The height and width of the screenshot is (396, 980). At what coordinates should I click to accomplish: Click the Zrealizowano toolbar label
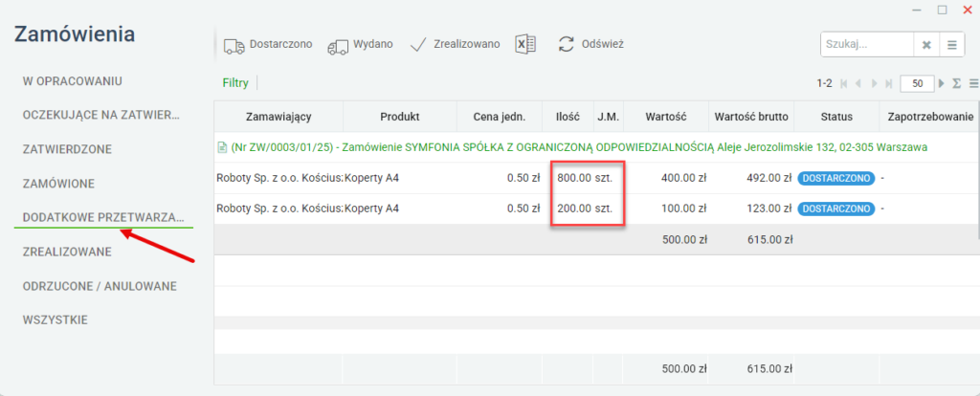click(467, 44)
